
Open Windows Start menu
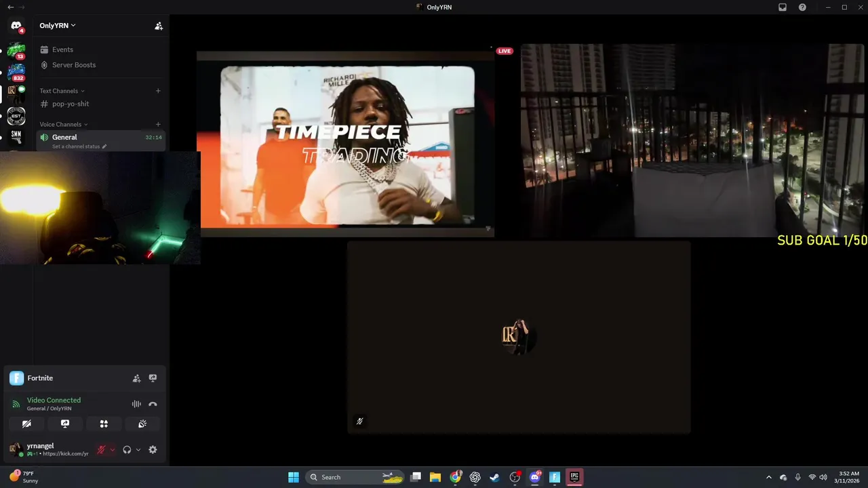coord(294,477)
